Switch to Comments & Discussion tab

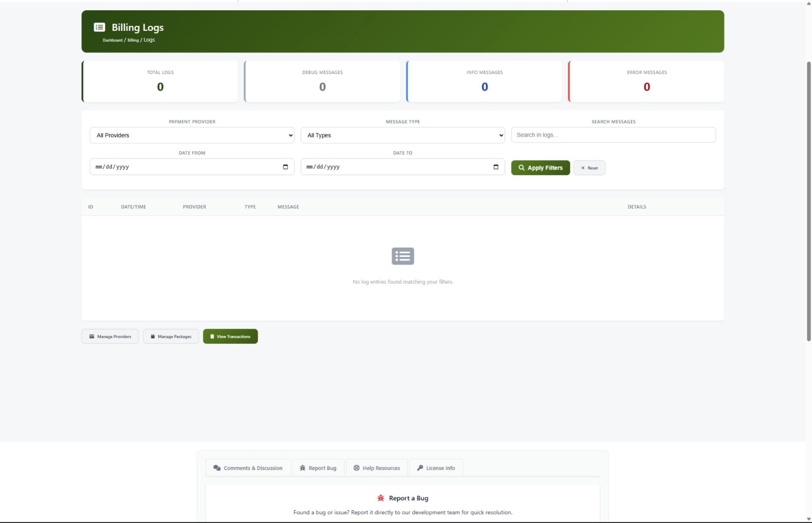248,468
